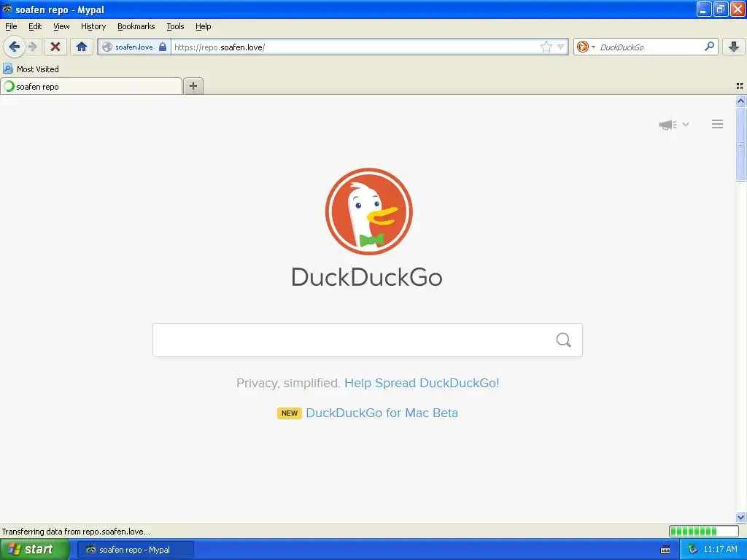Open the Downloads arrow button
This screenshot has height=560, width=747.
click(x=734, y=47)
